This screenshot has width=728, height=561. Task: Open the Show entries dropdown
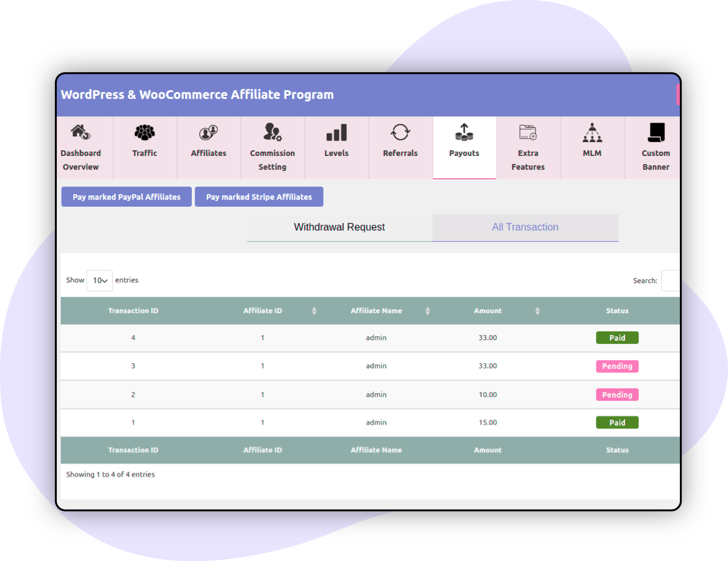(100, 280)
